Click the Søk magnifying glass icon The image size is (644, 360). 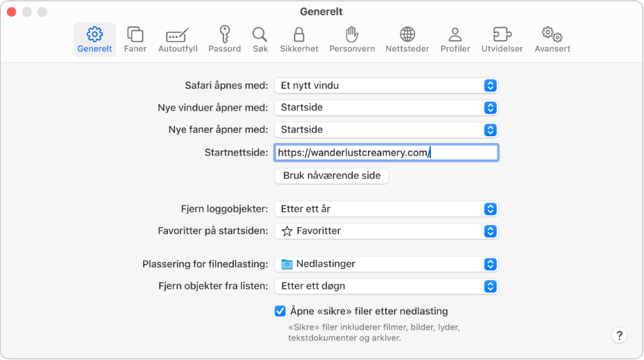coord(260,34)
